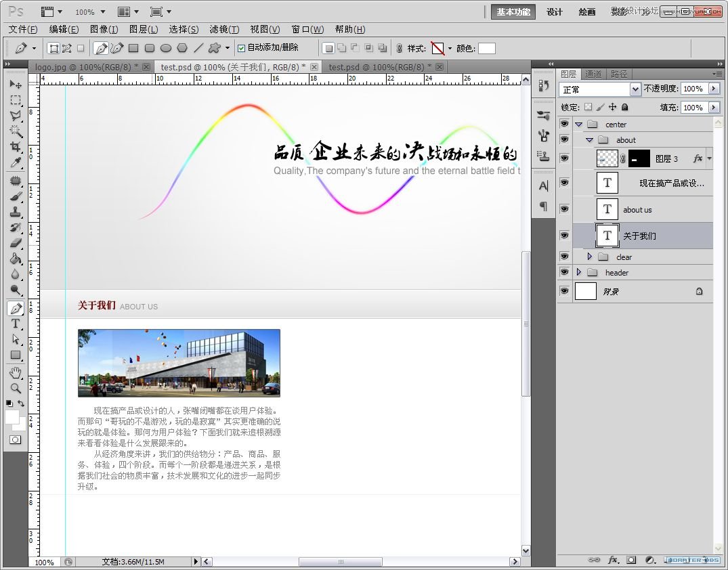Image resolution: width=728 pixels, height=570 pixels.
Task: Open the Character panel icon
Action: (544, 186)
